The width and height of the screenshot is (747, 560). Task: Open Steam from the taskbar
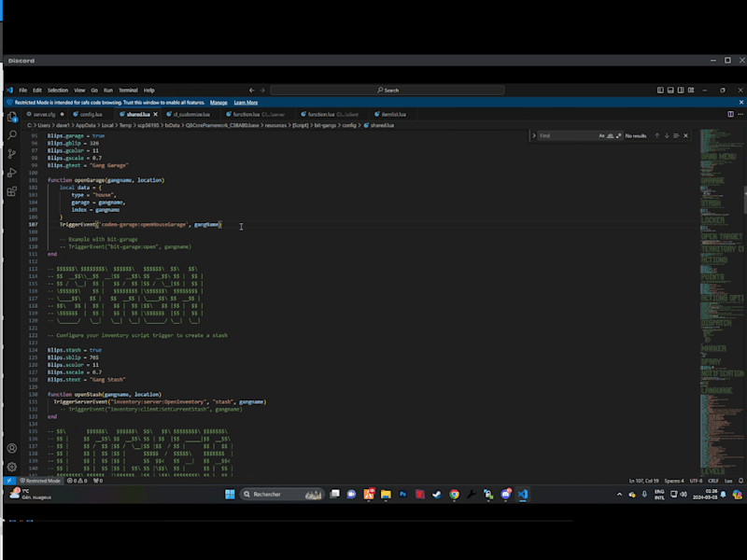point(436,495)
